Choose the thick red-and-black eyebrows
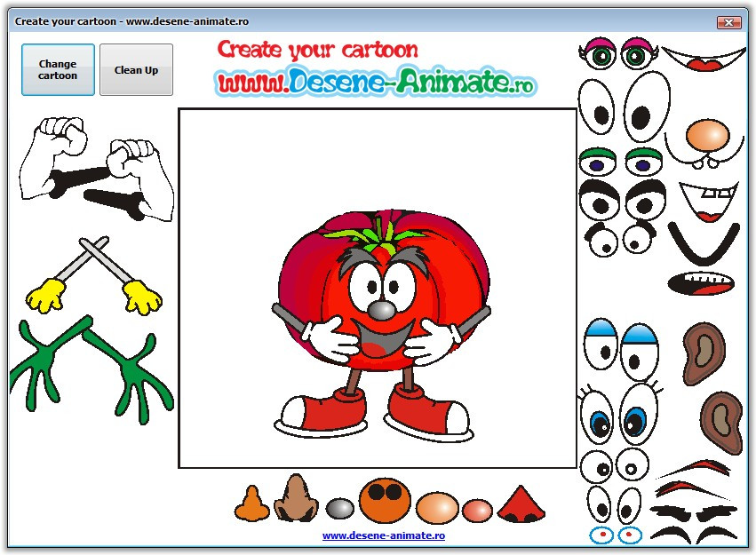The height and width of the screenshot is (555, 756). tap(692, 490)
